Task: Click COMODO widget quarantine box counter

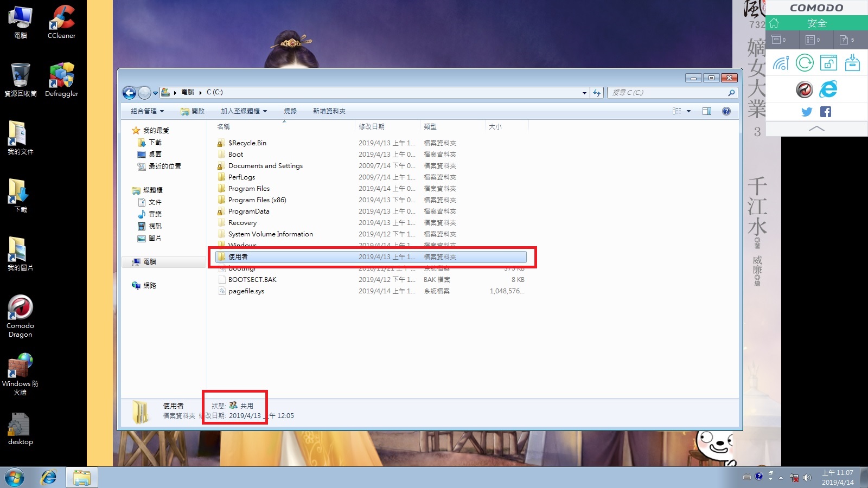Action: (x=779, y=40)
